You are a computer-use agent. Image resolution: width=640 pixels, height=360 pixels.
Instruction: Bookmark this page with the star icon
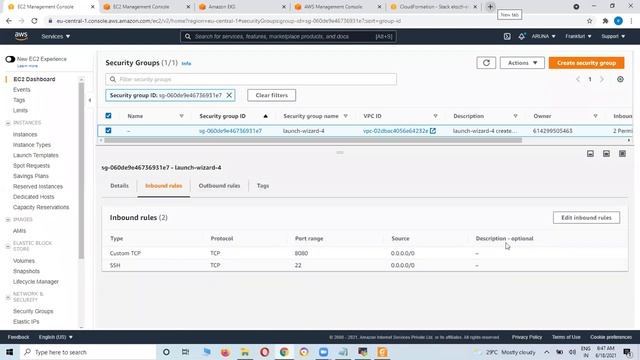(589, 21)
